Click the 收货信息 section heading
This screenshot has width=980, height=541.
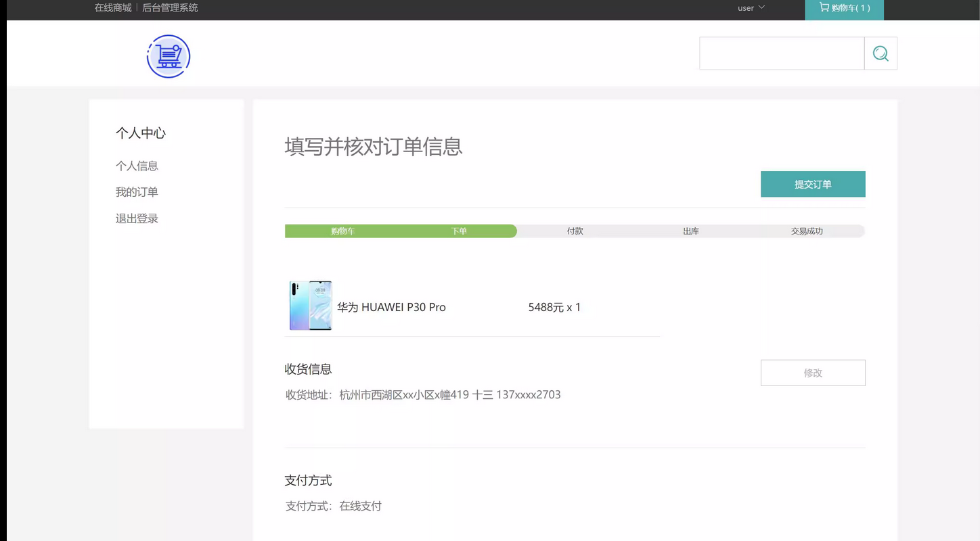[x=308, y=369]
